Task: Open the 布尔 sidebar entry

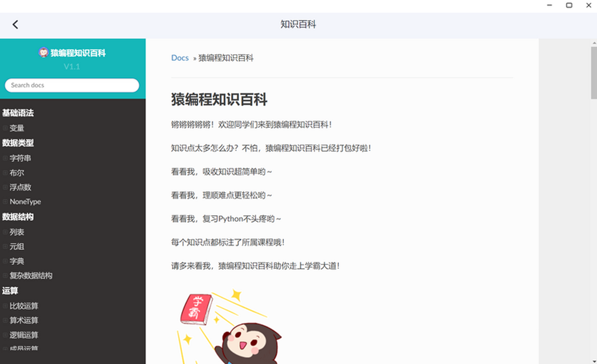Action: (x=17, y=173)
